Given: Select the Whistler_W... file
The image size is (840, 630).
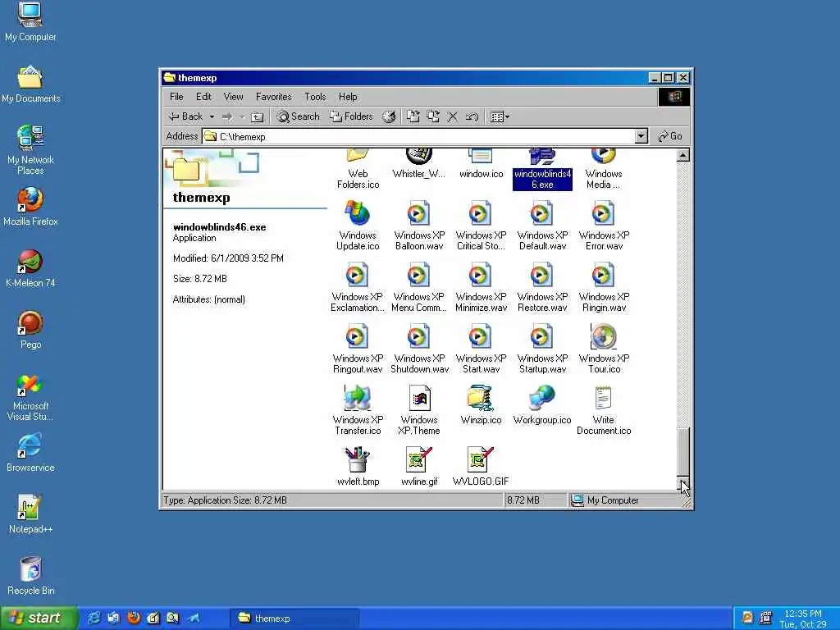Looking at the screenshot, I should (x=419, y=165).
